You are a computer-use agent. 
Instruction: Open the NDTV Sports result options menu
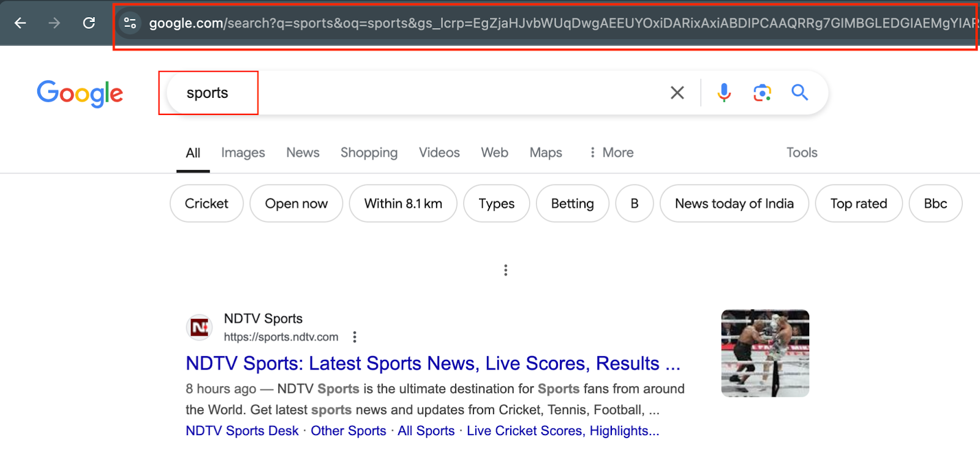point(355,337)
